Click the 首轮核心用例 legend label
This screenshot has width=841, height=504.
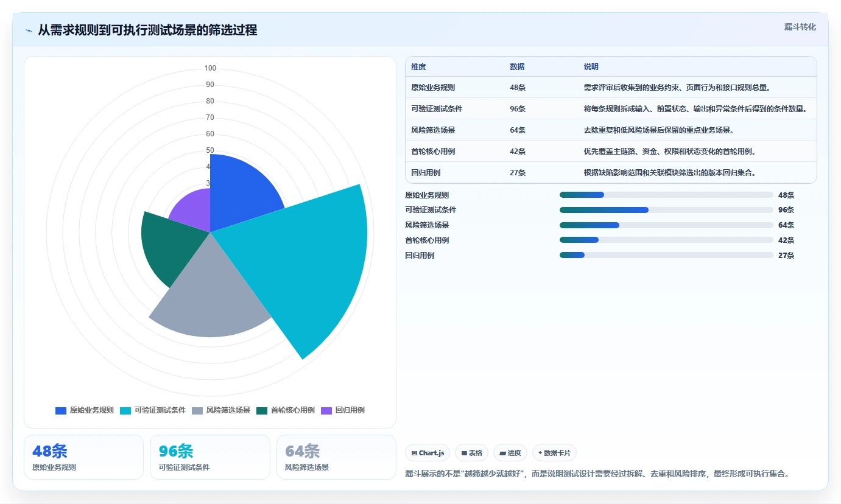(x=293, y=411)
